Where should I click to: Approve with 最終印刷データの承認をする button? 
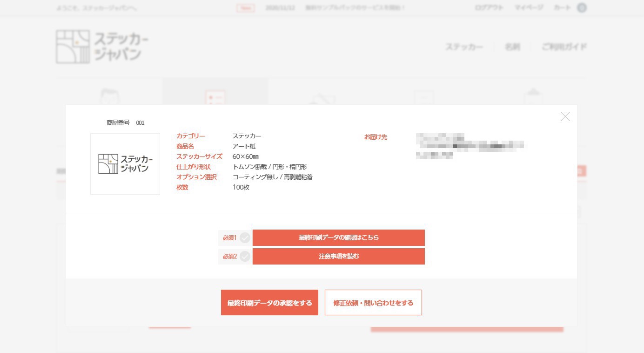[269, 303]
